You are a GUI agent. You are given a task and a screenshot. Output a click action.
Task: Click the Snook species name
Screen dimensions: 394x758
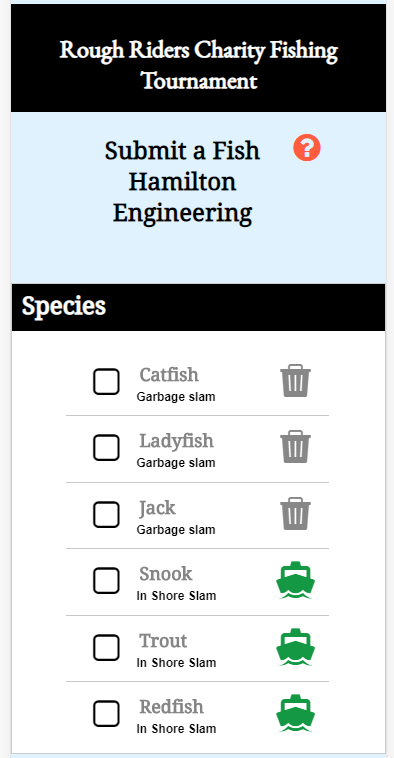(x=166, y=574)
